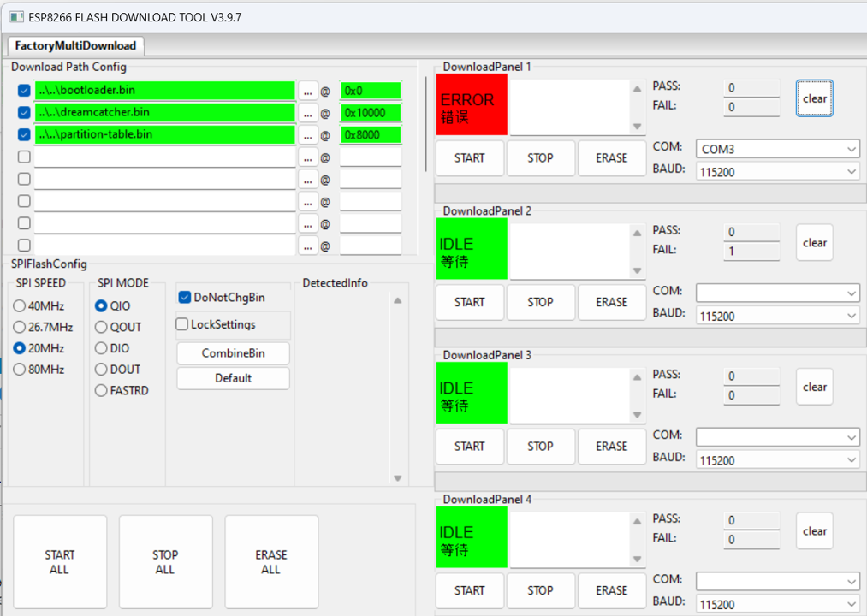Toggle the DoNotChgBin checkbox
Screen dimensions: 867x616
(x=185, y=298)
